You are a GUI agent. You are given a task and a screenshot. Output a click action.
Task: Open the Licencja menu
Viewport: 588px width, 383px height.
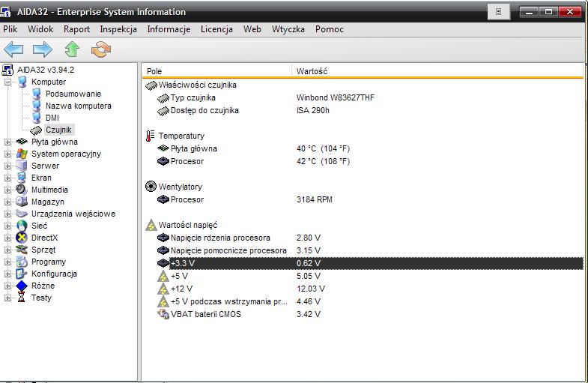216,29
